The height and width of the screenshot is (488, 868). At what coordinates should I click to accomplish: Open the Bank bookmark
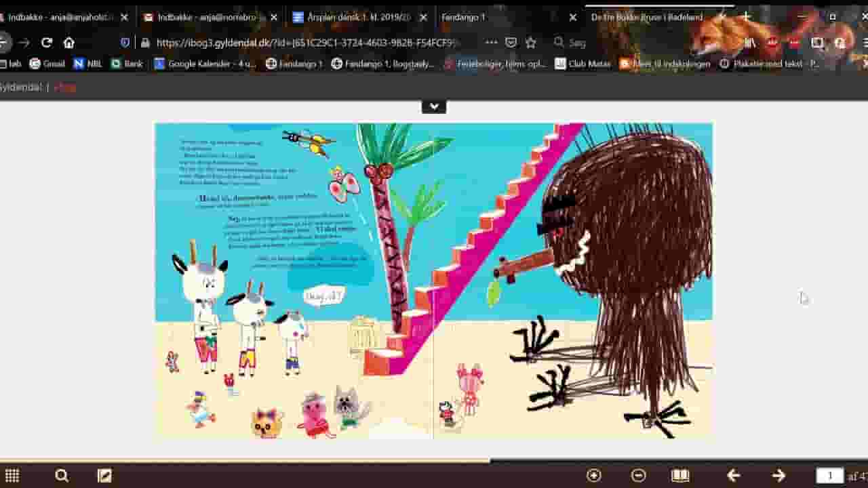(x=127, y=64)
